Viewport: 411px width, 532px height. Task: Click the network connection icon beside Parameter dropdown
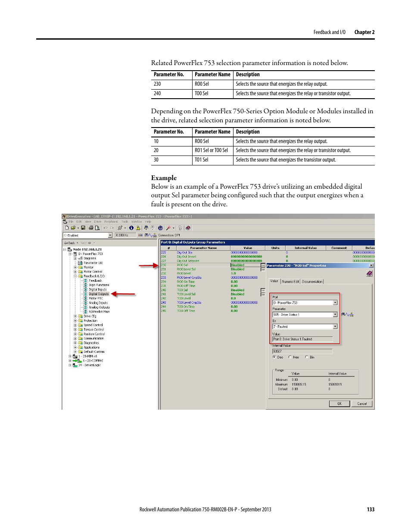click(x=348, y=315)
